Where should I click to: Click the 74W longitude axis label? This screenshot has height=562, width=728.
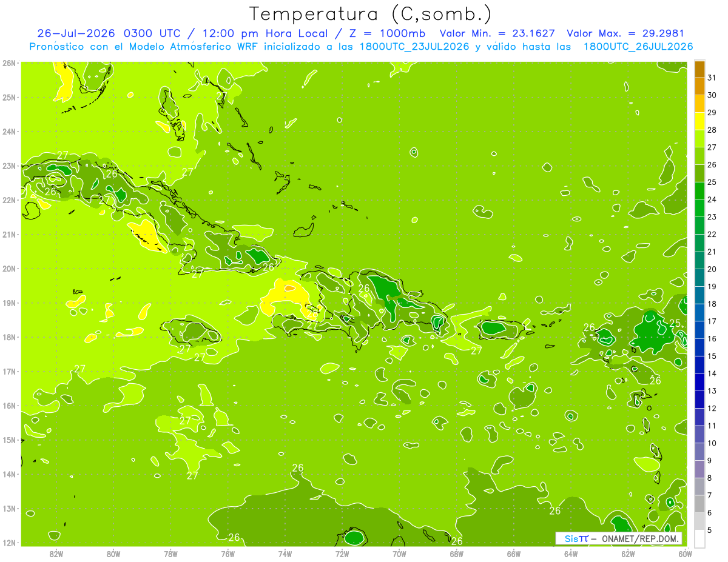coord(285,554)
